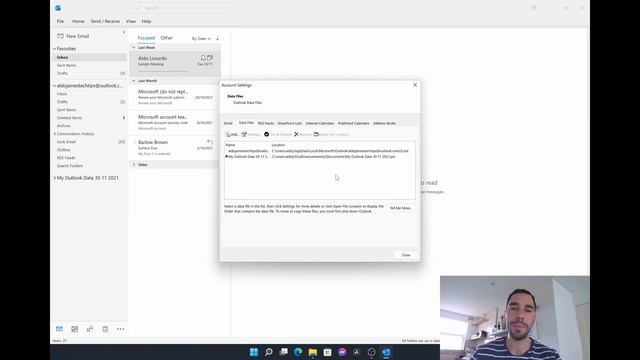Image resolution: width=640 pixels, height=360 pixels.
Task: Open the Windows Start menu
Action: [254, 352]
